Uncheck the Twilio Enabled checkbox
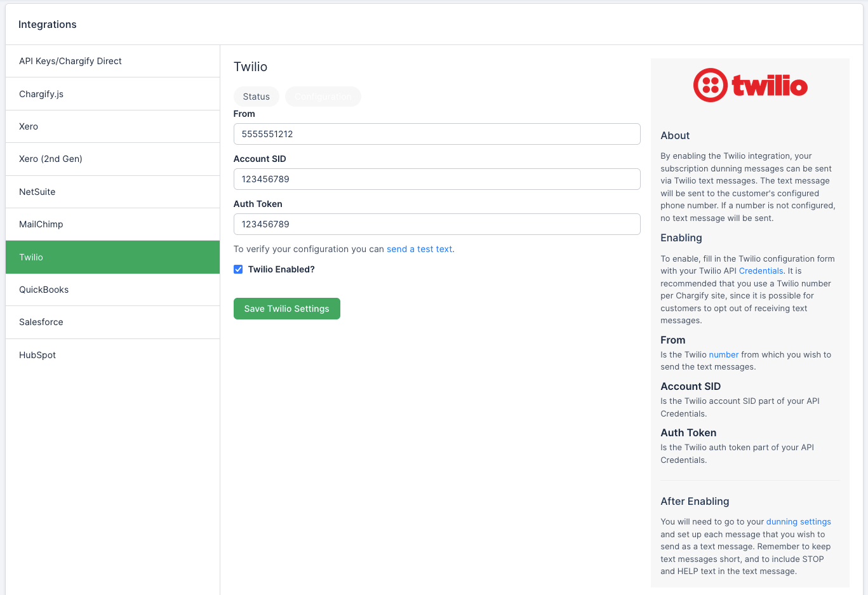Image resolution: width=868 pixels, height=595 pixels. point(238,269)
